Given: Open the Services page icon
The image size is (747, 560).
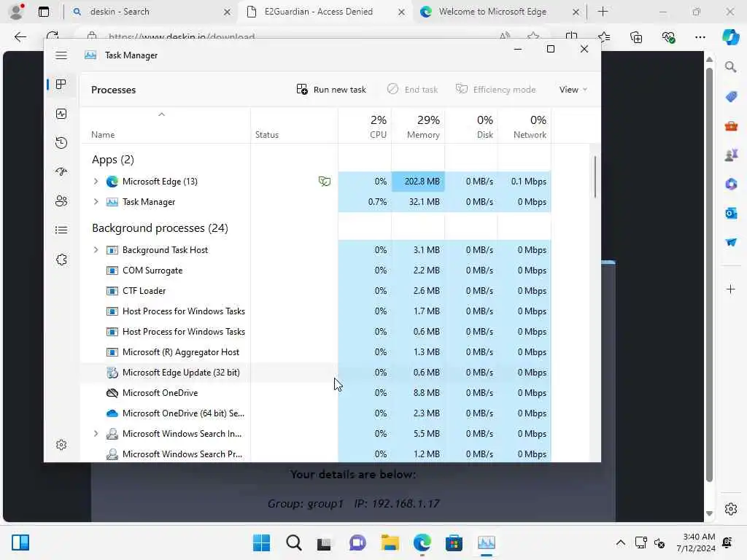Looking at the screenshot, I should tap(61, 260).
